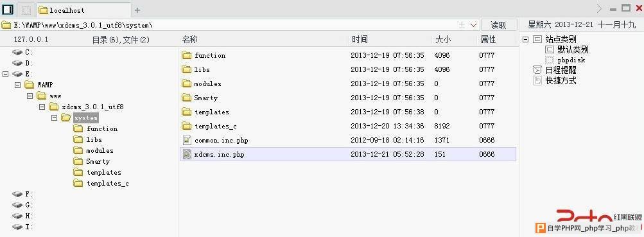Open the Smarty folder in the tree
Screen dimensions: 644x237
98,161
